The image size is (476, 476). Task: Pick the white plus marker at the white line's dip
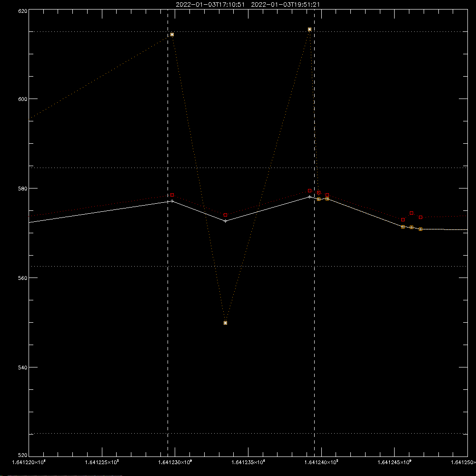225,221
